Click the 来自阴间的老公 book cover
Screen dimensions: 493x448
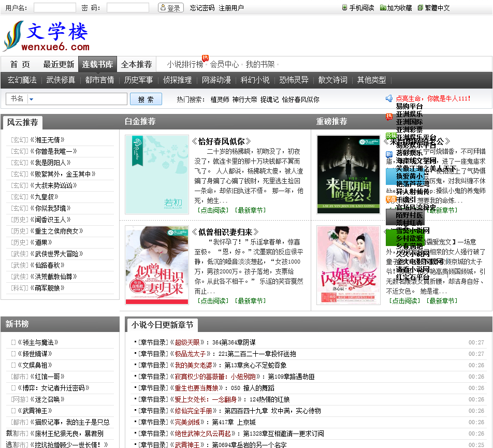coord(349,175)
